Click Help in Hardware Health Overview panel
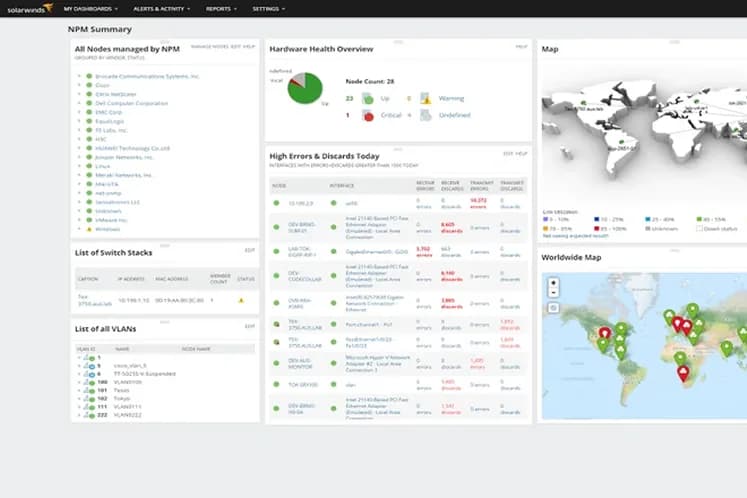 522,47
